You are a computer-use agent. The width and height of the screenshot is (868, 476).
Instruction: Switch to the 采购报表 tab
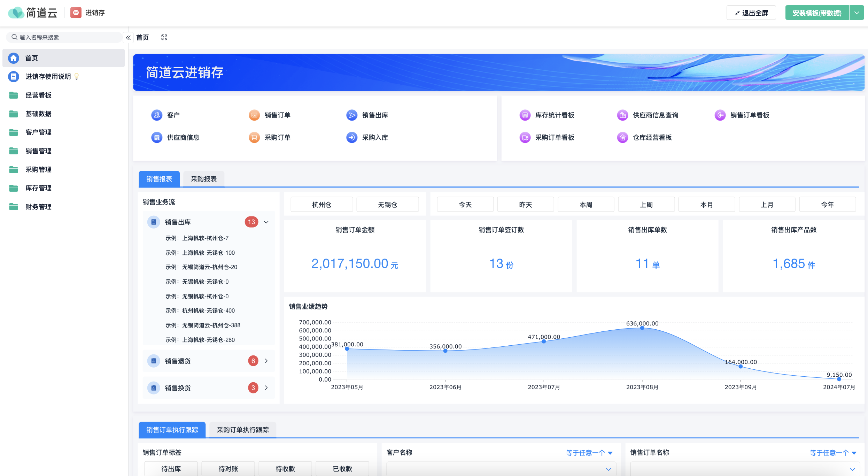click(204, 179)
